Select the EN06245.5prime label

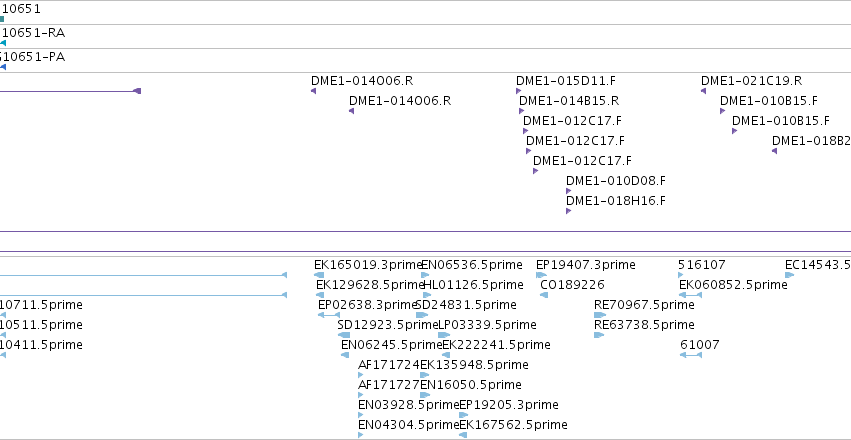click(392, 345)
